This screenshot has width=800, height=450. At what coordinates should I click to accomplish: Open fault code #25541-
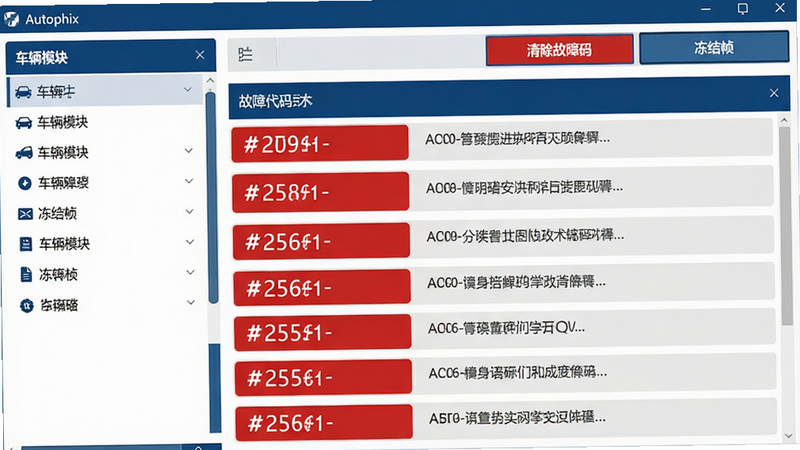pos(323,333)
